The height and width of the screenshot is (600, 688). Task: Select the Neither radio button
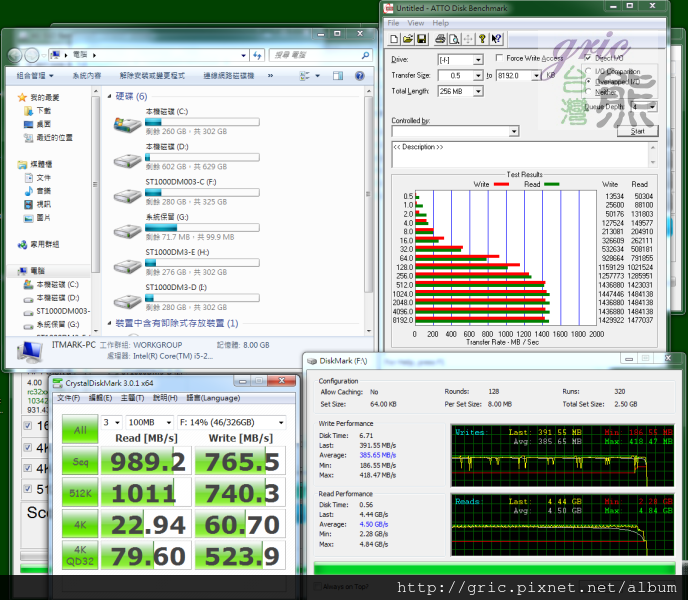tap(588, 90)
